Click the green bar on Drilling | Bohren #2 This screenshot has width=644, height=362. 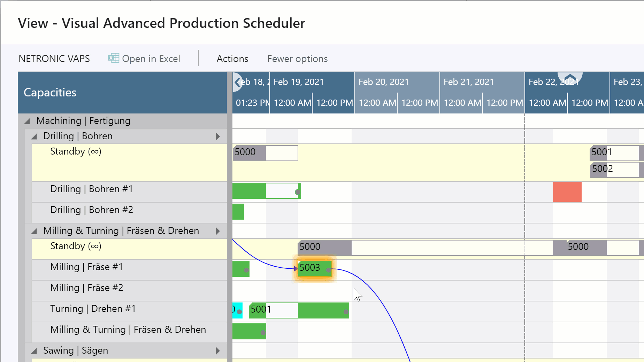pos(238,211)
